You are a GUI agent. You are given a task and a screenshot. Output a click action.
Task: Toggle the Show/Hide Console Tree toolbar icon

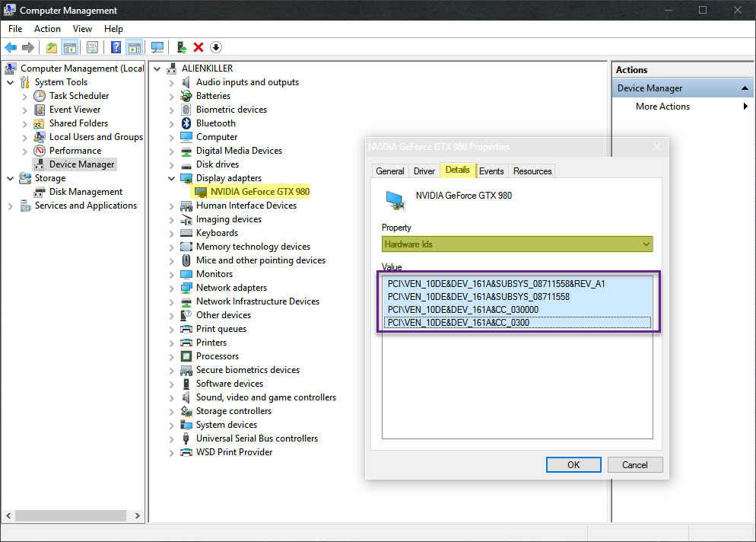[70, 47]
